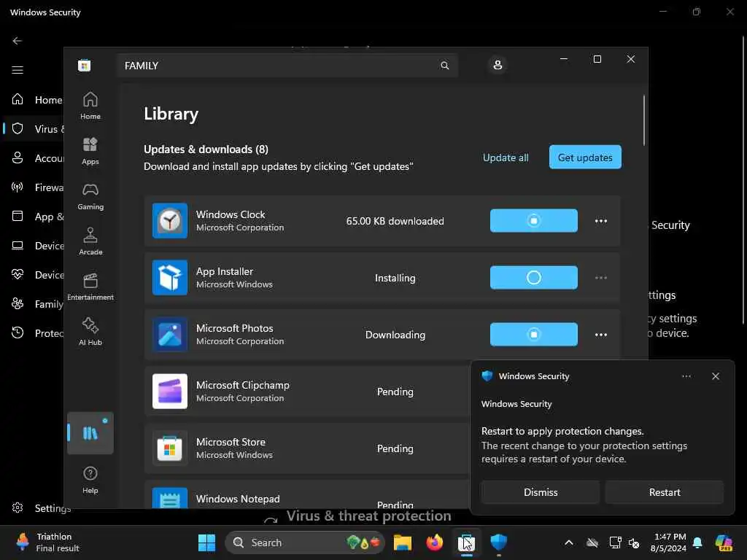
Task: Click the Microsoft Photos app icon
Action: [170, 334]
